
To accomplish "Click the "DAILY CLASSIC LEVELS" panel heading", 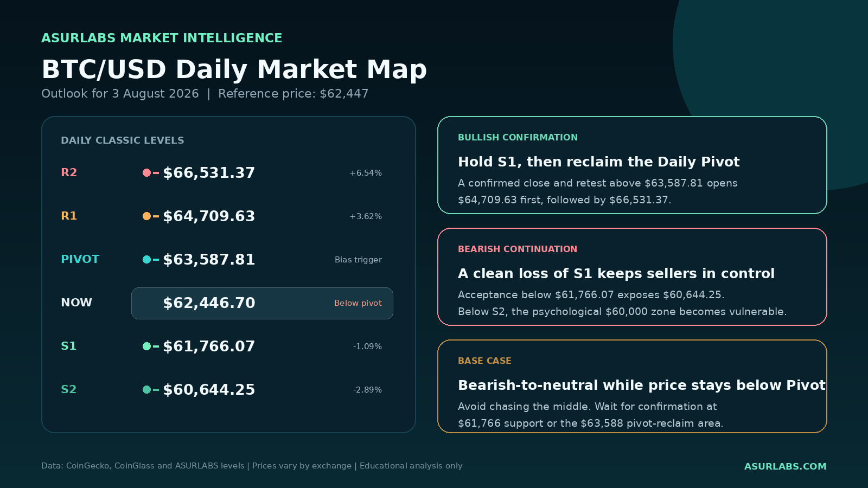I will pyautogui.click(x=123, y=140).
